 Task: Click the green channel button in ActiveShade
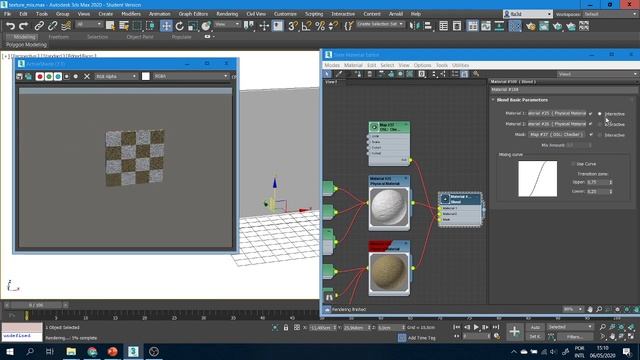pyautogui.click(x=49, y=76)
